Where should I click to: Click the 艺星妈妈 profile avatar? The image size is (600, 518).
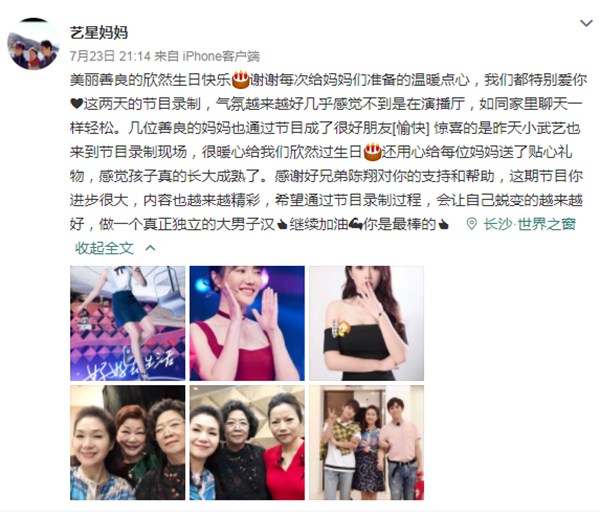33,44
